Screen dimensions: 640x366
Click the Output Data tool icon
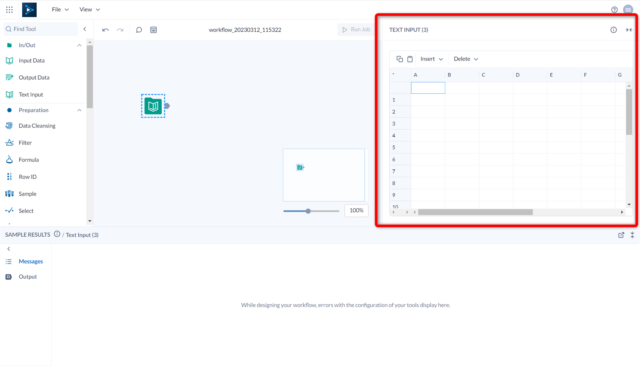pos(9,77)
